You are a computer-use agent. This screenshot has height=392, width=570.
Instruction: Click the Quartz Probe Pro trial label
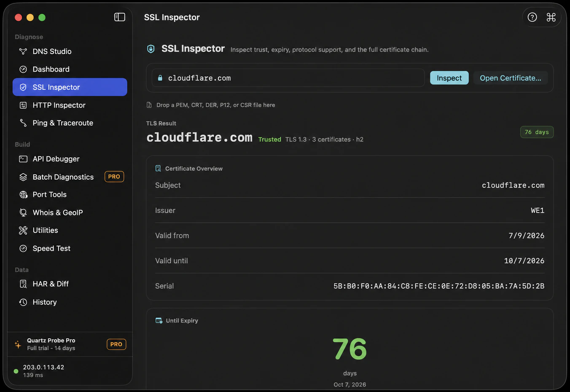pyautogui.click(x=51, y=341)
